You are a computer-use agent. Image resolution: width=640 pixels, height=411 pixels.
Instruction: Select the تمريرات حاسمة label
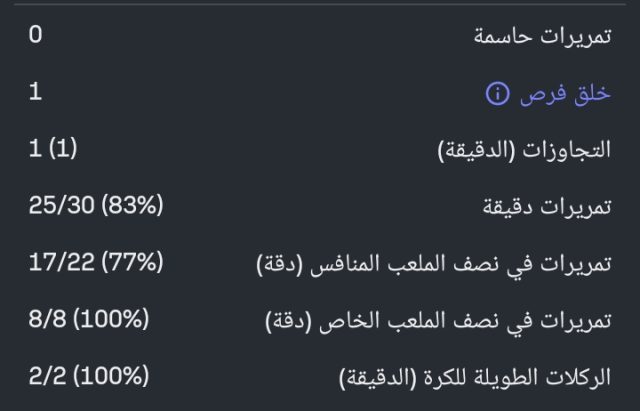click(541, 37)
